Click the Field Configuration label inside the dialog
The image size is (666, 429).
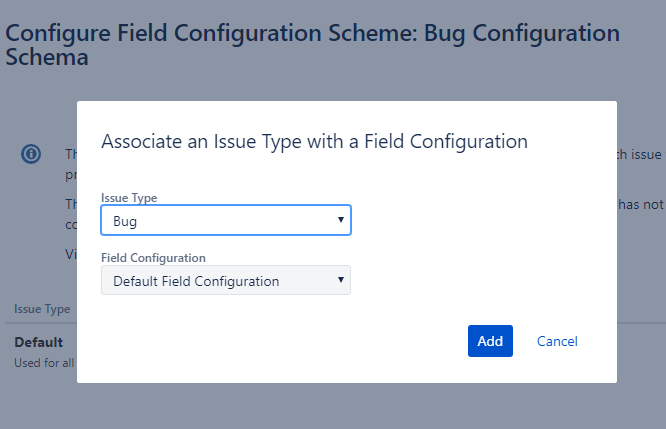153,258
